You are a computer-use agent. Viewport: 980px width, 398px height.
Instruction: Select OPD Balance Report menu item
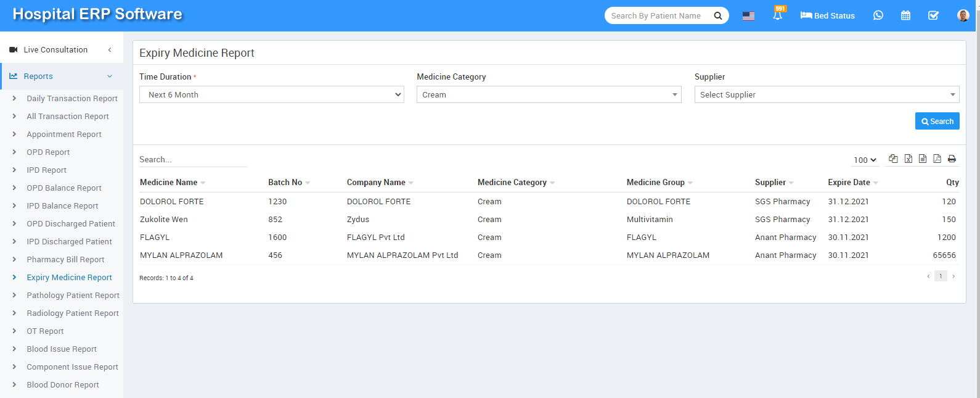64,188
